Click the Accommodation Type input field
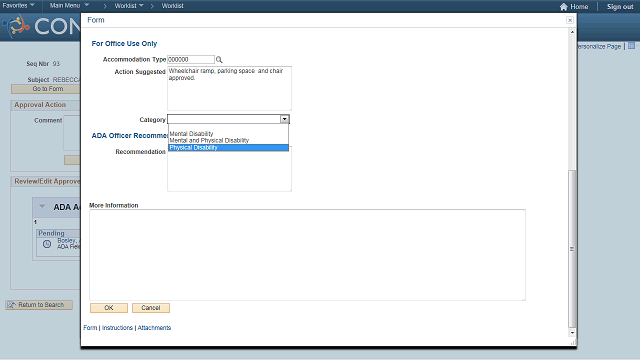The width and height of the screenshot is (640, 360). pos(191,60)
